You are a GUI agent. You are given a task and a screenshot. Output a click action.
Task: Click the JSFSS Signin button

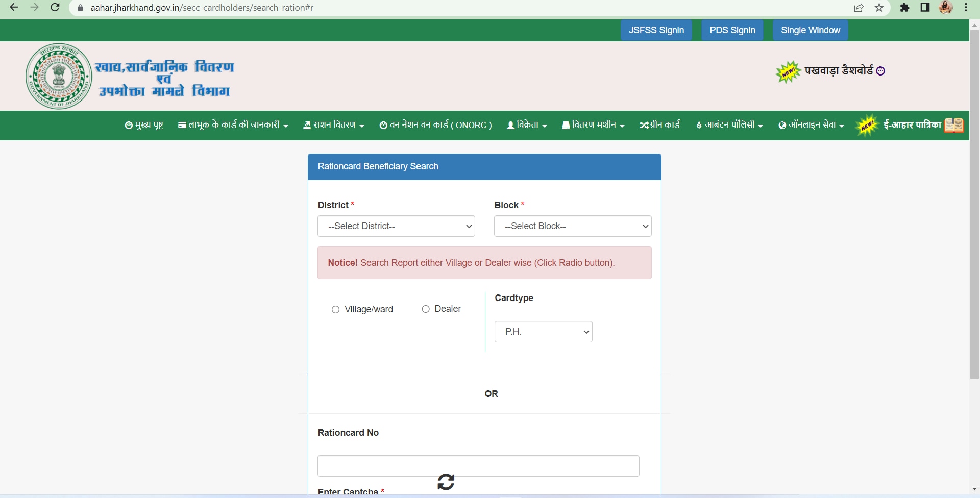pyautogui.click(x=656, y=30)
